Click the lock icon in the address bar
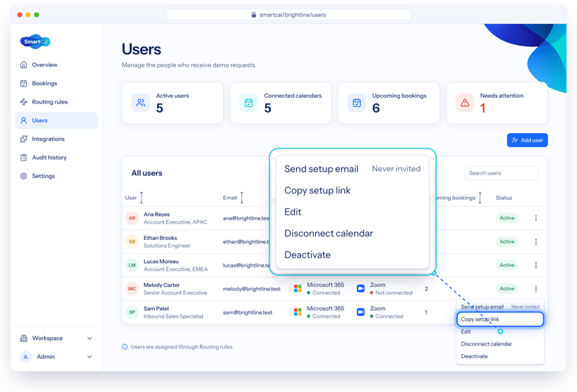This screenshot has height=392, width=577. click(253, 15)
